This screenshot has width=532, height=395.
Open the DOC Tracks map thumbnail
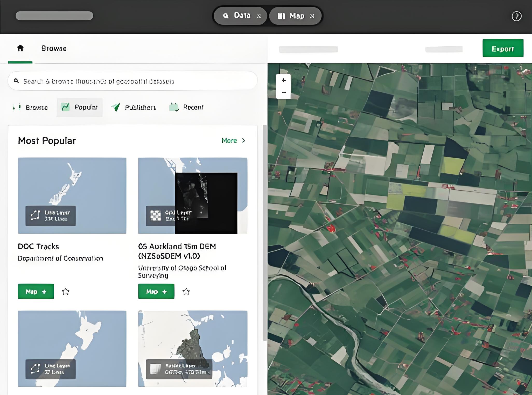[x=72, y=195]
